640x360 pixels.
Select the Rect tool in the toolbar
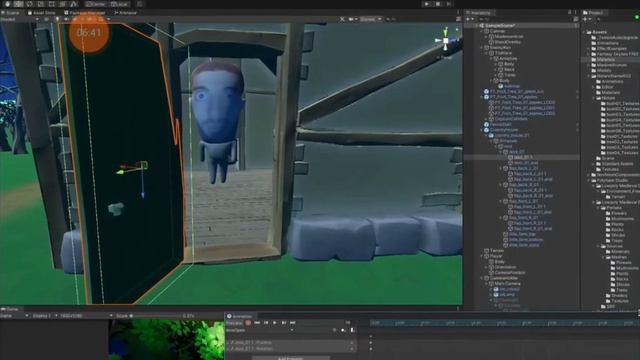pyautogui.click(x=51, y=4)
